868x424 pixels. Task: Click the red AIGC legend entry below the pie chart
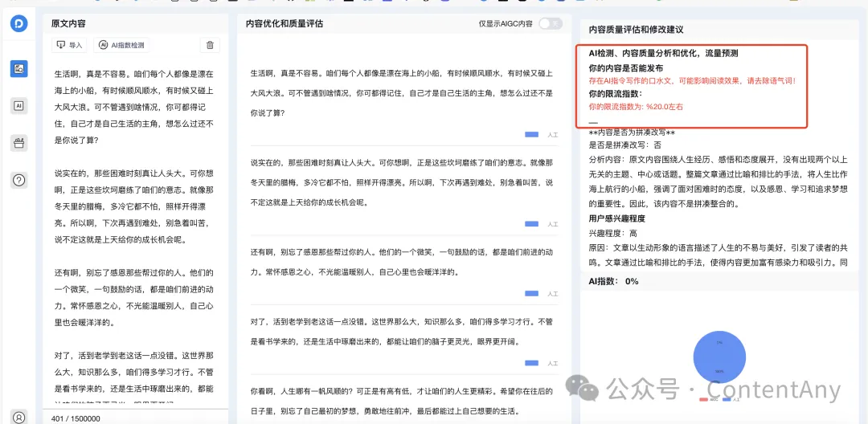708,398
